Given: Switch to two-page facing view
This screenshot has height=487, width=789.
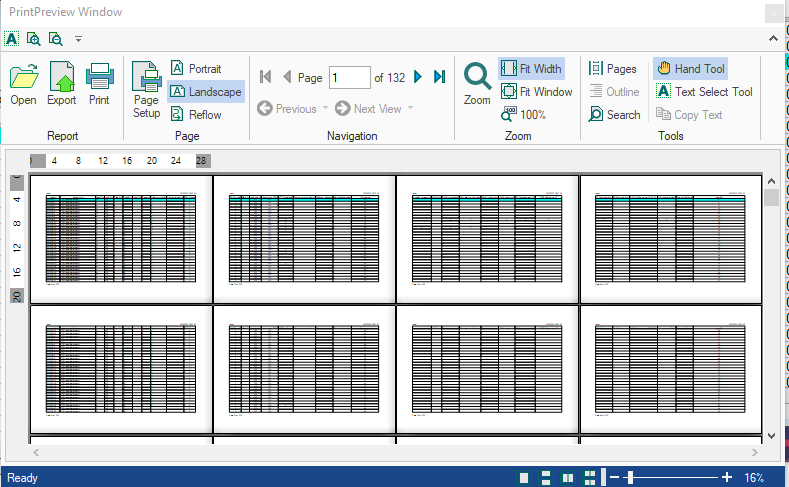Looking at the screenshot, I should 568,477.
